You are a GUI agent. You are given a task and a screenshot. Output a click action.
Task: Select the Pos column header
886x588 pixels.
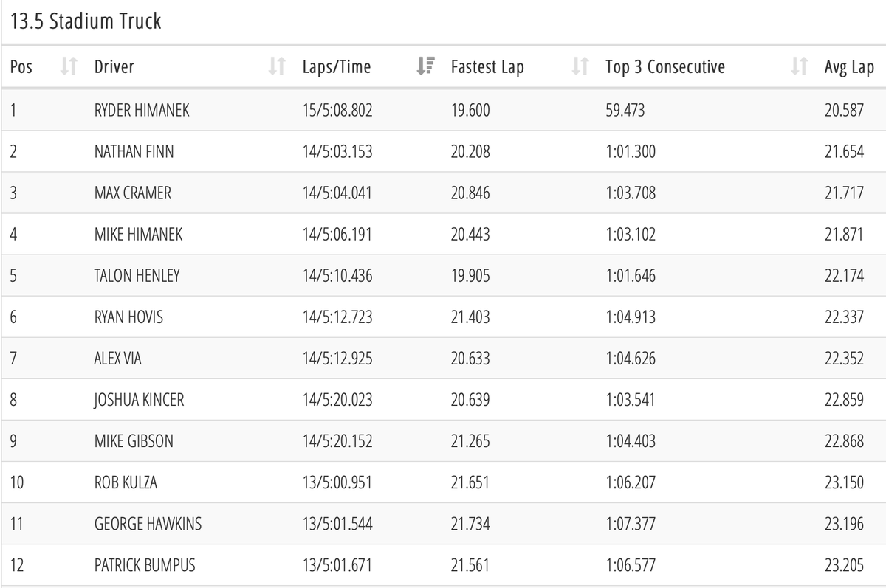(21, 67)
